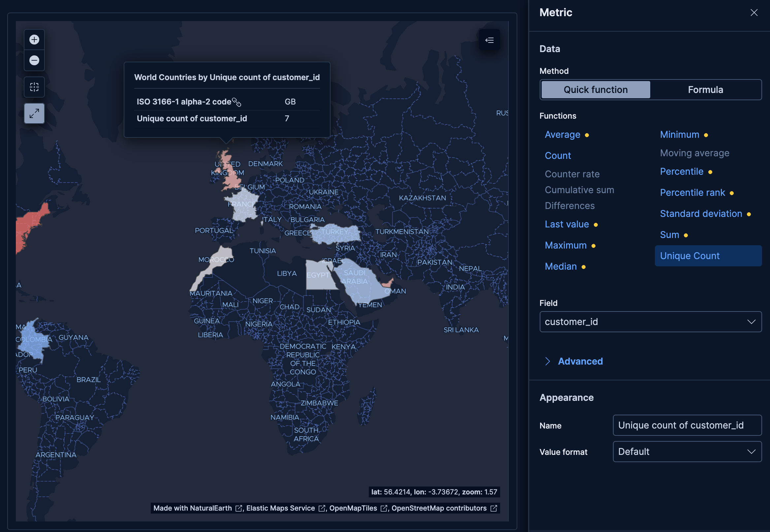
Task: Click the metric Name input field
Action: pyautogui.click(x=687, y=425)
